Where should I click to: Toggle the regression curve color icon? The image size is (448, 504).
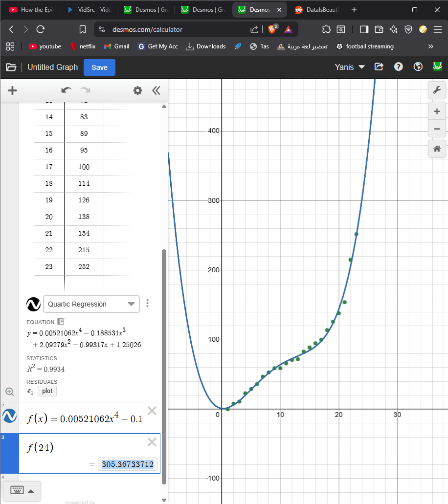coord(33,304)
